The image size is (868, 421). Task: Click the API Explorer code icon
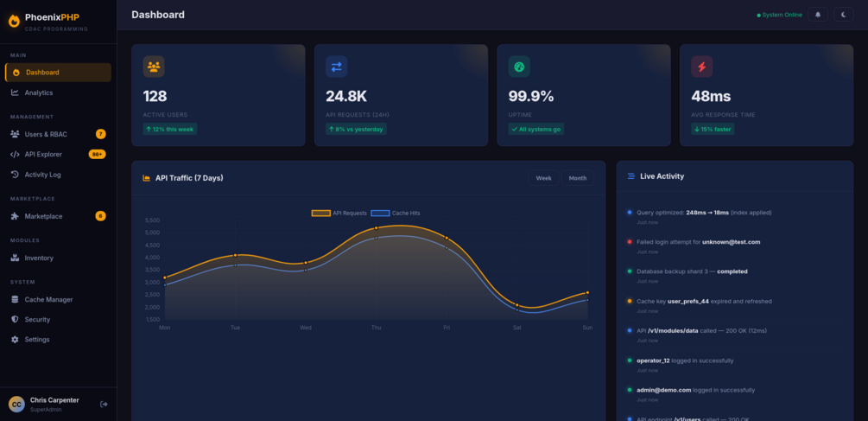pos(15,154)
